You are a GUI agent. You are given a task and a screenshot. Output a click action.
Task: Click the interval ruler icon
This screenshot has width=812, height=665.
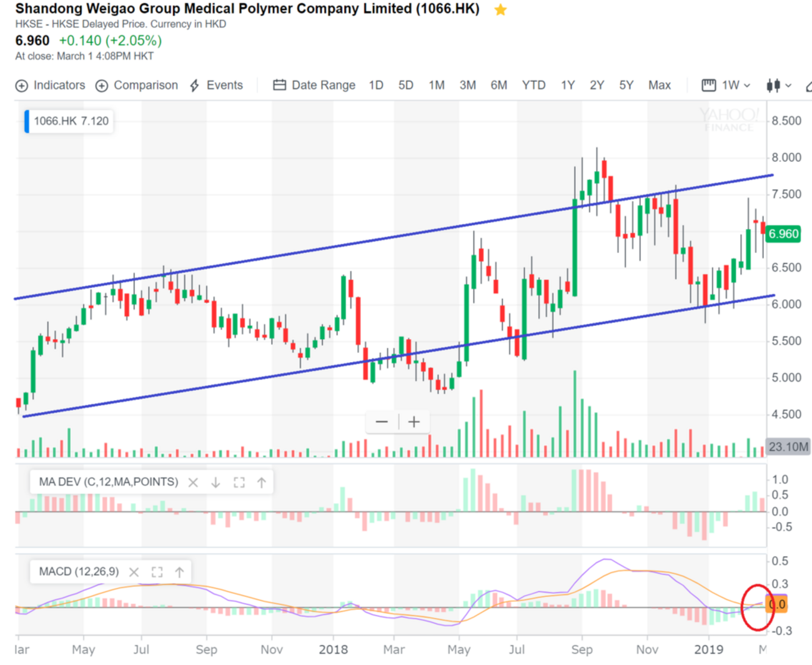pos(708,85)
